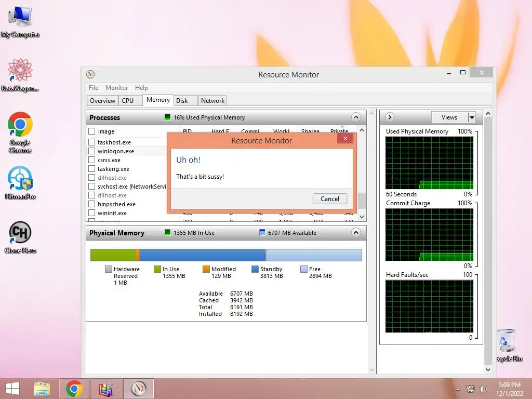Open the Recycle Bin on the desktop
532x399 pixels.
point(508,345)
